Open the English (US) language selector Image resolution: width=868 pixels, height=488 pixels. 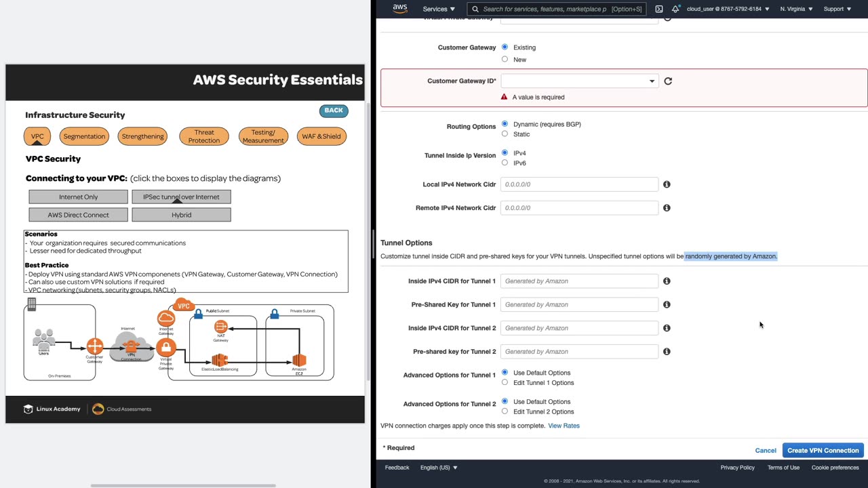coord(439,468)
